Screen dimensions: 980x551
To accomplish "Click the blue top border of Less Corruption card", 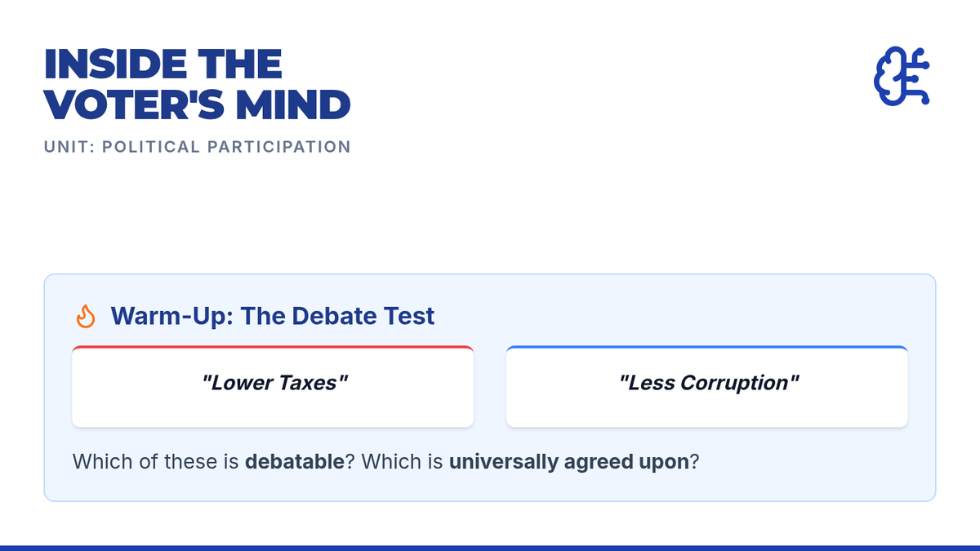I will coord(706,347).
